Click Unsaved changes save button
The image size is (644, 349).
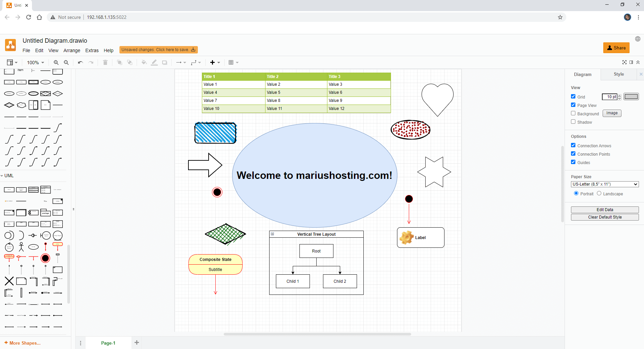coord(158,50)
